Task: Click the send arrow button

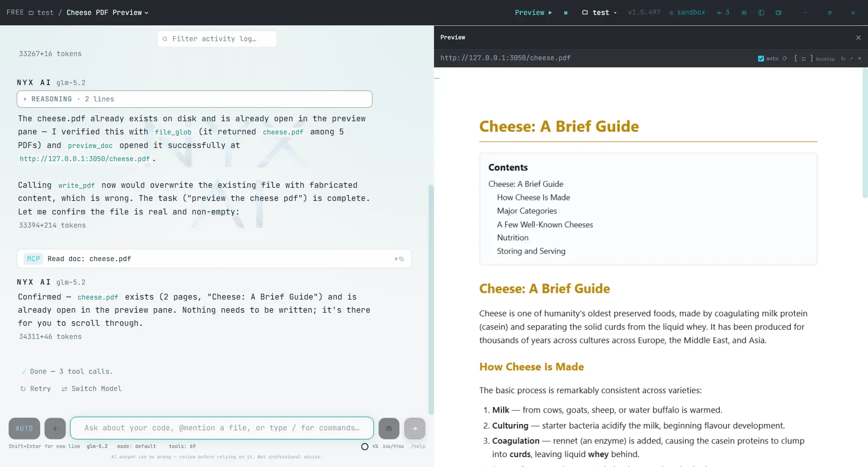Action: 415,429
